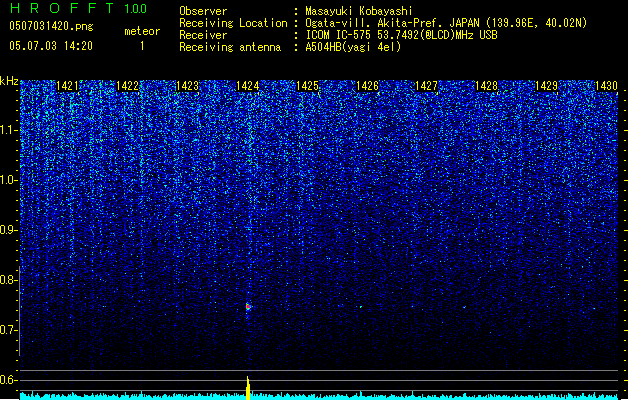Click the 0.6 kHz frequency tick label
Viewport: 629px width, 400px height.
[x=9, y=380]
